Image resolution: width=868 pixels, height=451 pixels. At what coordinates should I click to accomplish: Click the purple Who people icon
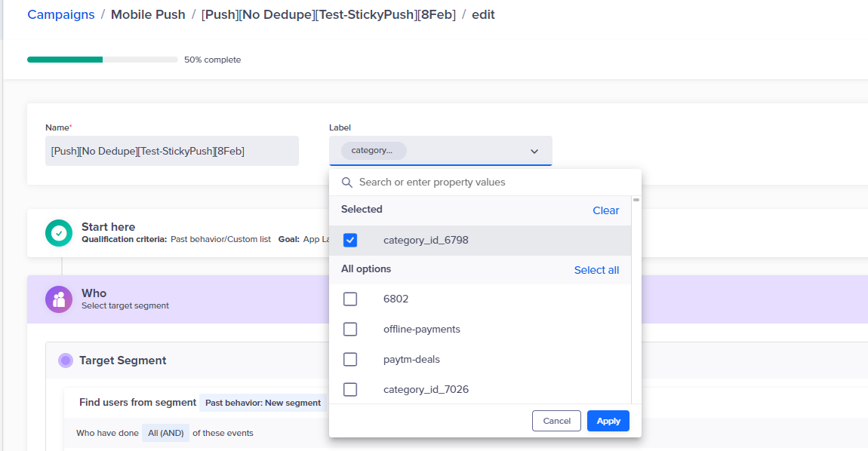tap(59, 299)
